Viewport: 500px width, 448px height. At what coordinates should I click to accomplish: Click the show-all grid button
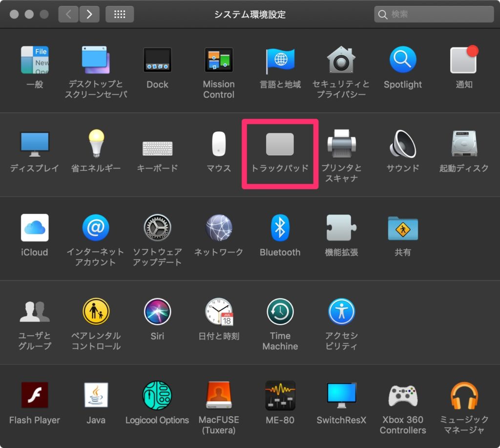coord(120,14)
